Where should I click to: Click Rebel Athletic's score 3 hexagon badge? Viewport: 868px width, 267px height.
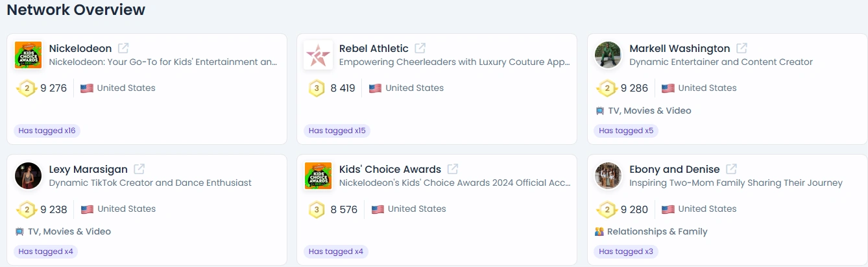(x=317, y=88)
